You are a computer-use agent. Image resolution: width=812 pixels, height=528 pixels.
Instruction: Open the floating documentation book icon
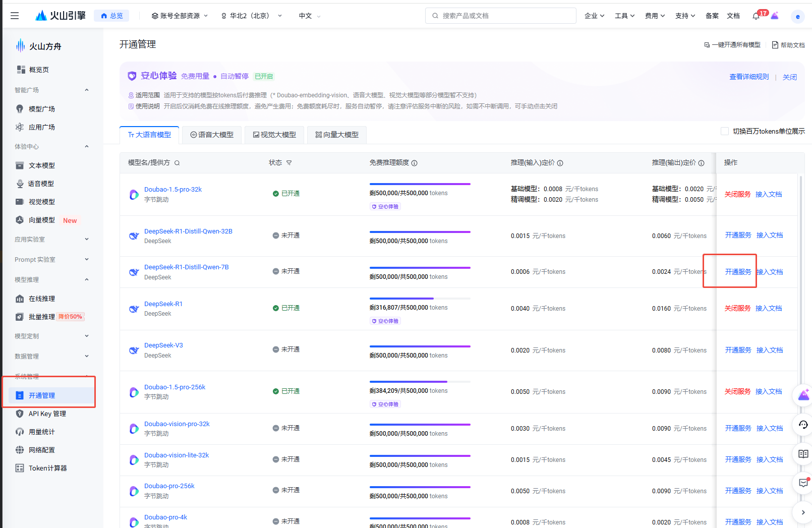pyautogui.click(x=803, y=454)
